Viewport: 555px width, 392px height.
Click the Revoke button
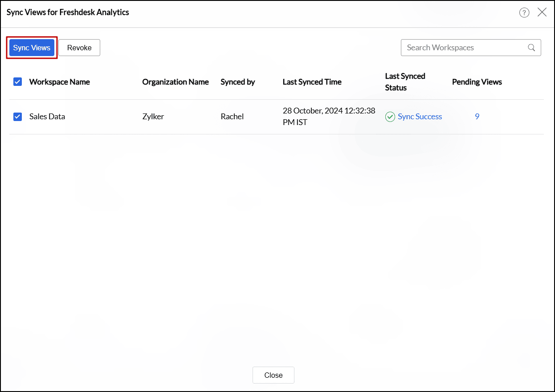(x=79, y=47)
